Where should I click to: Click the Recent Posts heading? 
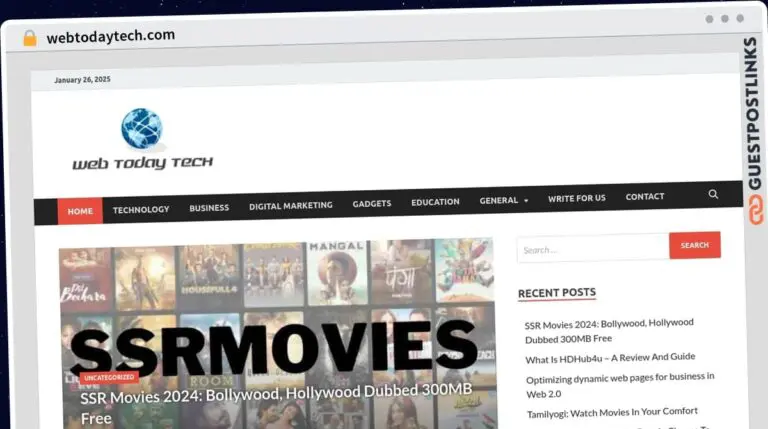click(x=557, y=293)
